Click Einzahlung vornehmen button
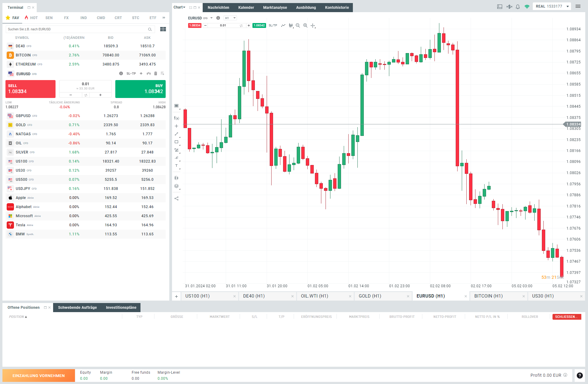The height and width of the screenshot is (384, 588). tap(39, 376)
